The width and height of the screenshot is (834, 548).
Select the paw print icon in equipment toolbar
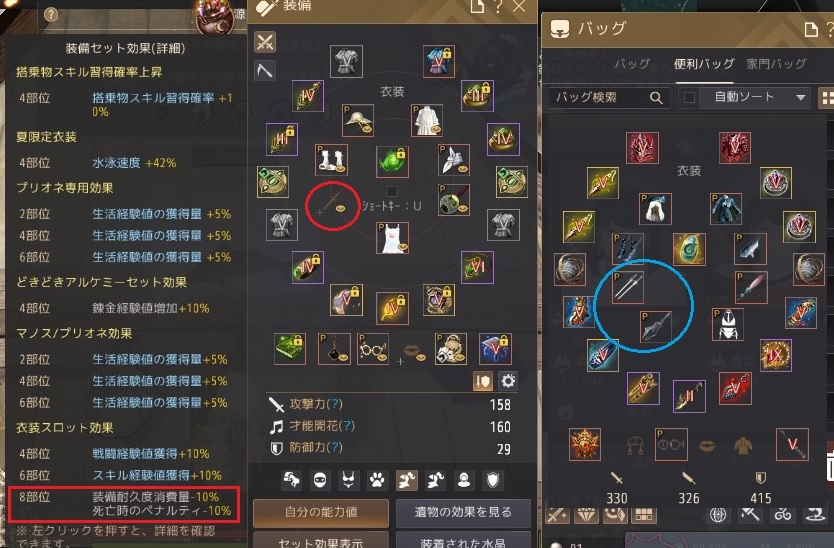[x=377, y=480]
